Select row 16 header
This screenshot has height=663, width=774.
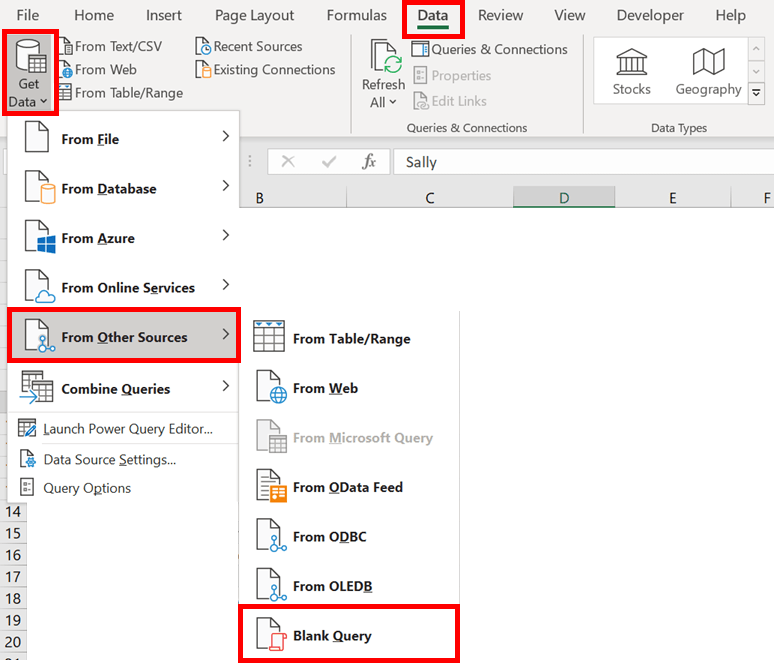[x=13, y=555]
